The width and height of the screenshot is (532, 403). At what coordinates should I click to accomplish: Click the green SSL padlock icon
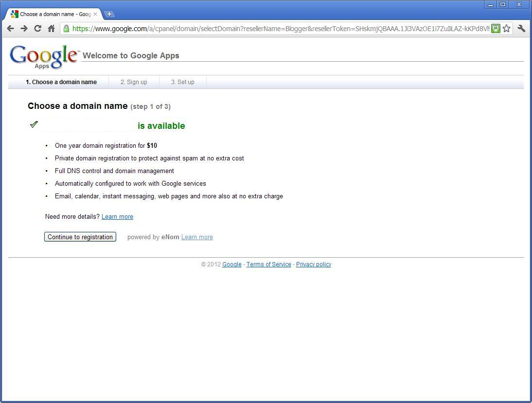[x=67, y=29]
